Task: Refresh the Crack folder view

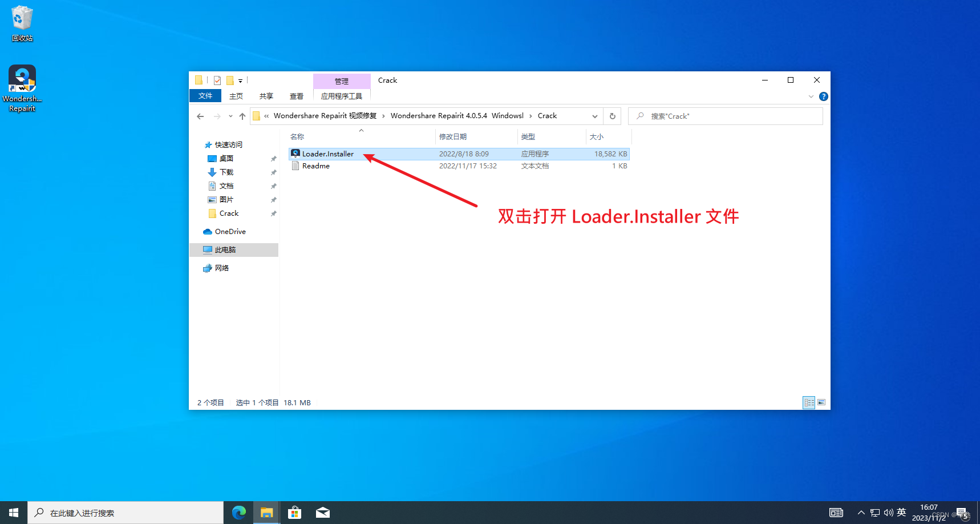Action: point(612,116)
